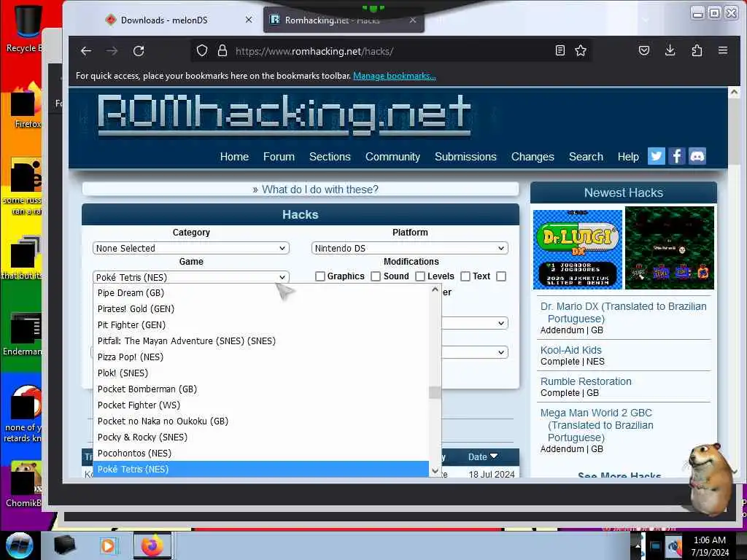Select Pipe Dream (GB) from game list
Image resolution: width=747 pixels, height=560 pixels.
[x=261, y=293]
